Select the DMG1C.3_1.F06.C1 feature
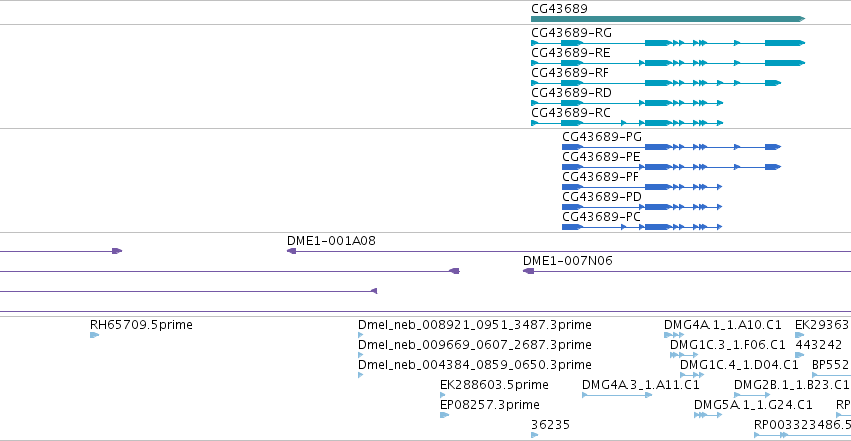This screenshot has height=441, width=851. pos(728,346)
